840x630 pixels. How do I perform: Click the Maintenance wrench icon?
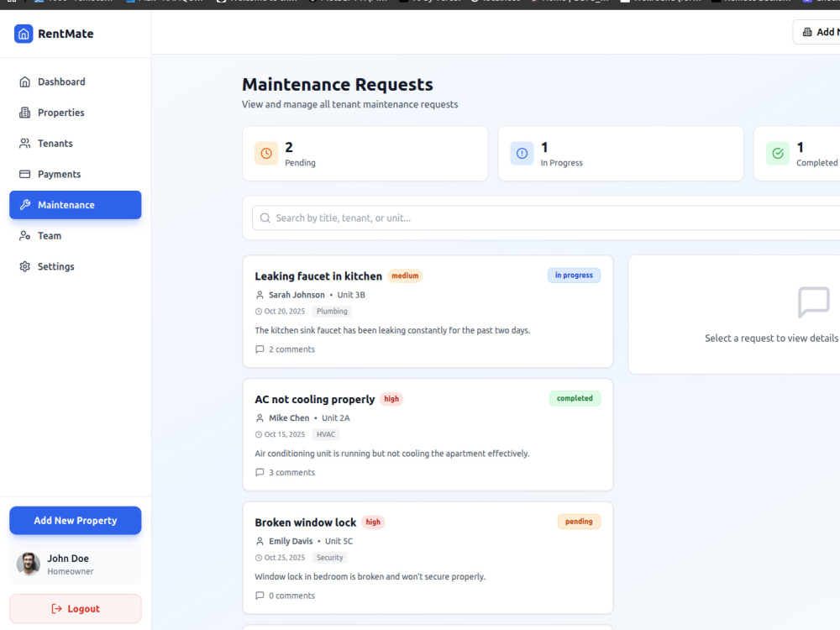24,205
